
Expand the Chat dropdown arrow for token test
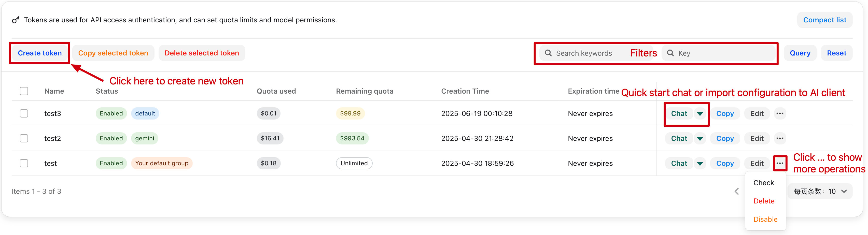pos(700,163)
